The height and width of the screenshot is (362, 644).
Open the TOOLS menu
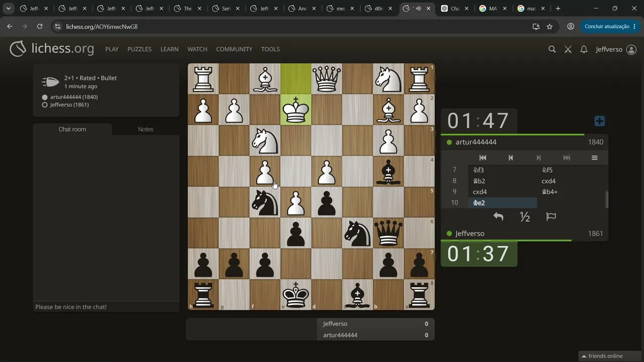click(270, 49)
